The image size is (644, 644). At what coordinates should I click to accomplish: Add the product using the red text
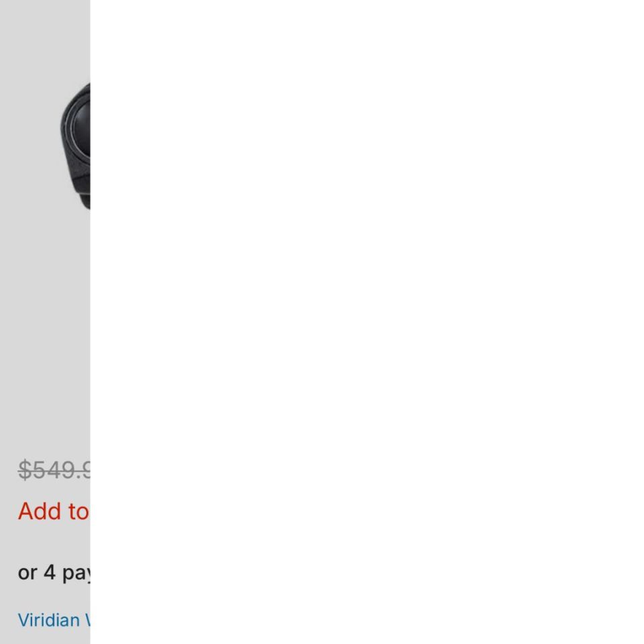tap(54, 511)
